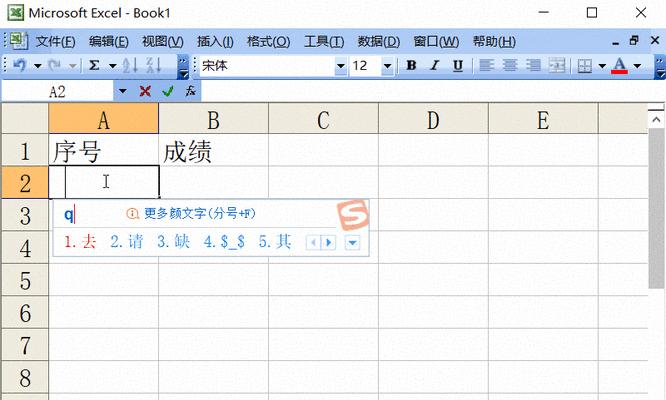Cancel the cell entry with red X
Viewport: 666px width, 400px height.
pos(145,91)
